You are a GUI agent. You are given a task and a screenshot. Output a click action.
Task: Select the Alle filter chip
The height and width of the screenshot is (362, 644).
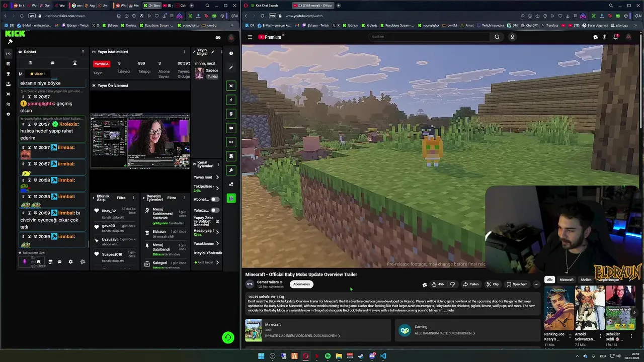click(x=549, y=280)
